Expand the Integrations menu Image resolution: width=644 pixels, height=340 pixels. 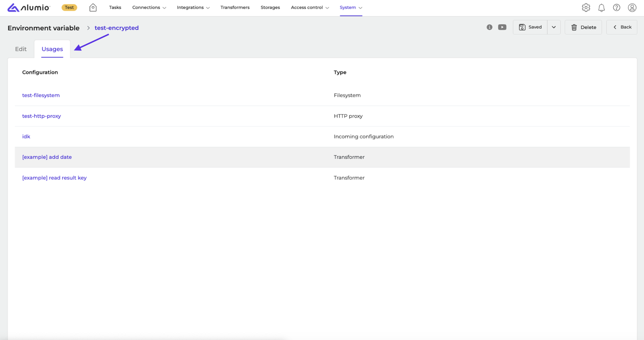[x=193, y=8]
